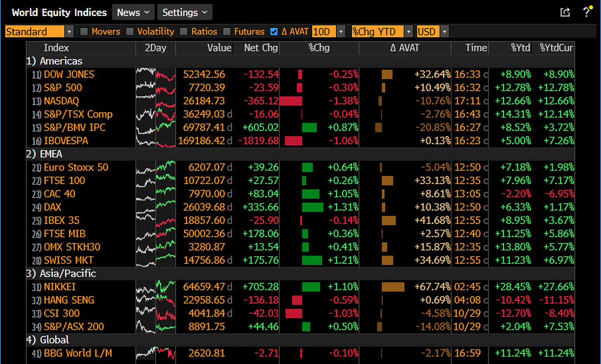This screenshot has height=364, width=601.
Task: Click the NIKKEI 2Day sparkline chart
Action: pyautogui.click(x=156, y=286)
